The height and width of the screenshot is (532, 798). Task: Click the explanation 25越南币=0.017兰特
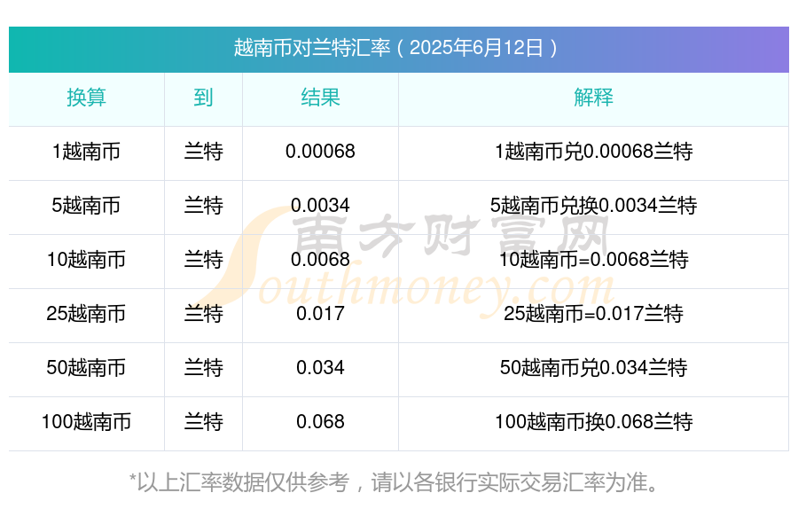(593, 314)
